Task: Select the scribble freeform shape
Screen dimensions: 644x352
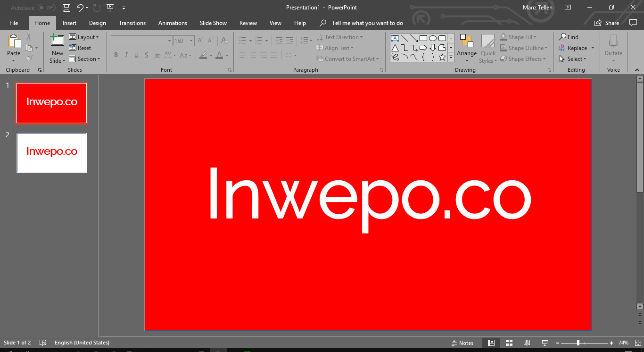Action: click(395, 57)
